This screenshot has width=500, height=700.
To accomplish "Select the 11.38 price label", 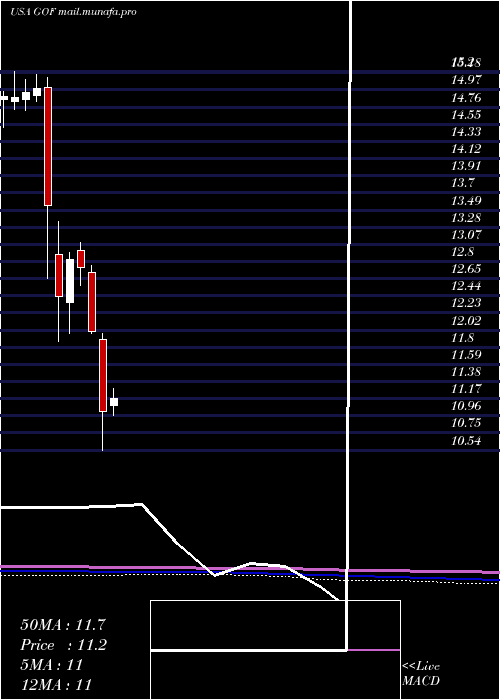I will 467,372.
